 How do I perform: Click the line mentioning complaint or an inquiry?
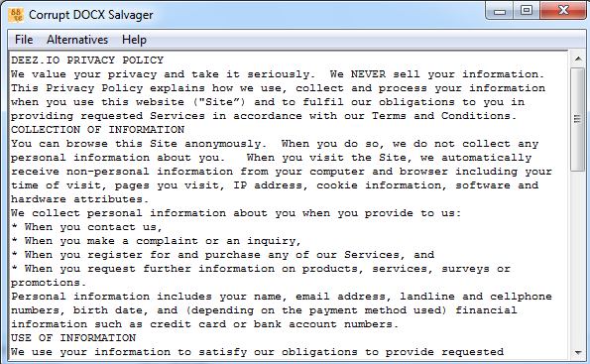[156, 241]
